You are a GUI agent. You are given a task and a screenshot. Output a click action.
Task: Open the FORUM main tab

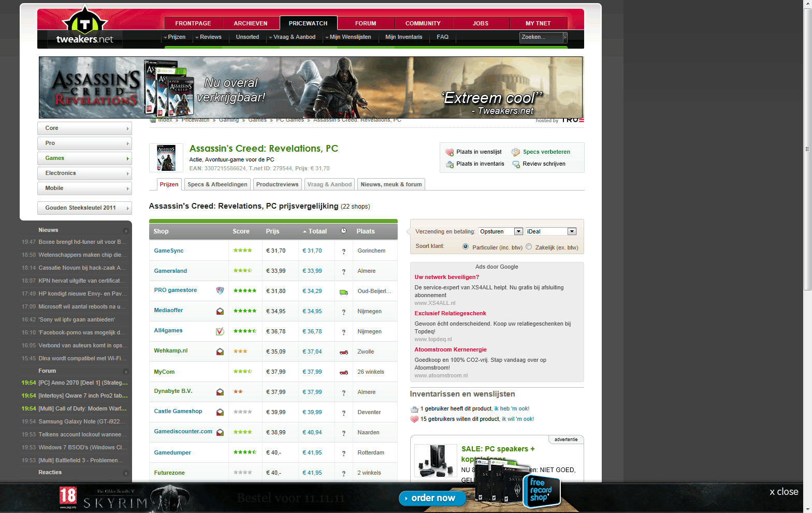(366, 23)
